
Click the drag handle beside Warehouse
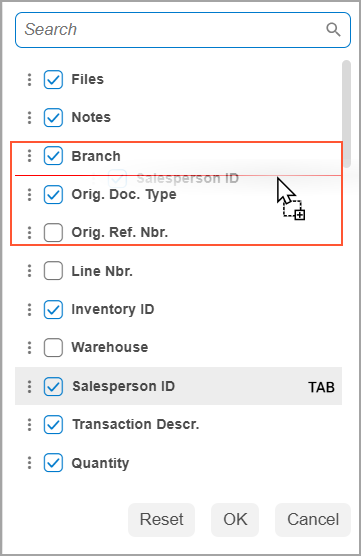click(29, 348)
